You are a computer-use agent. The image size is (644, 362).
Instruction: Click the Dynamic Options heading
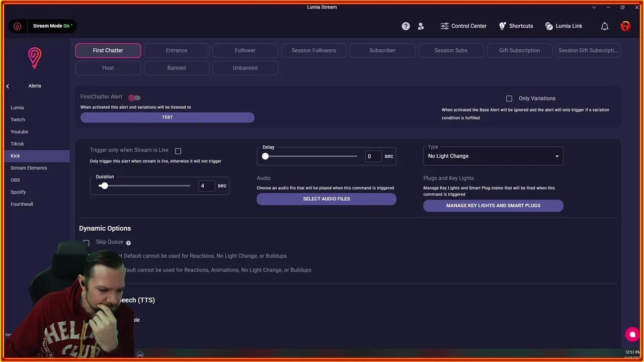pyautogui.click(x=105, y=228)
